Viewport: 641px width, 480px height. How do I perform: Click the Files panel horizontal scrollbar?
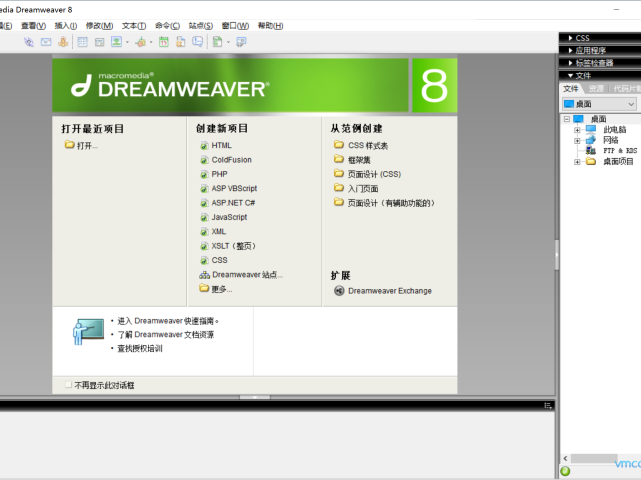(594, 459)
